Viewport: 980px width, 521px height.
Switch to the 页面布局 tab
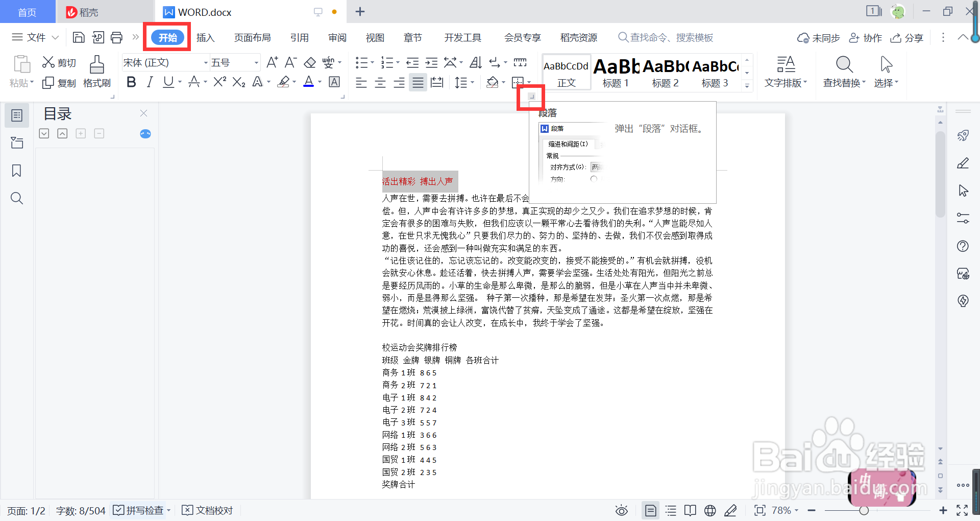tap(252, 38)
